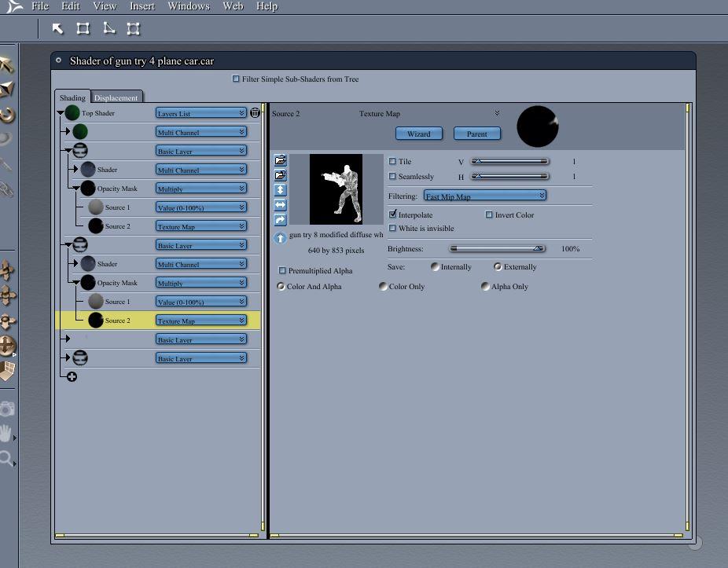Open the File menu
Image resolution: width=728 pixels, height=568 pixels.
tap(40, 6)
